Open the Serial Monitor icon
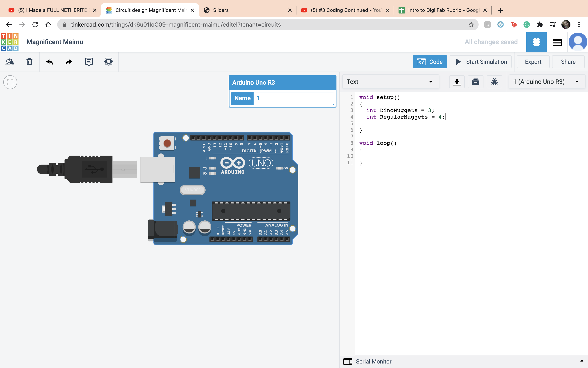 (348, 361)
